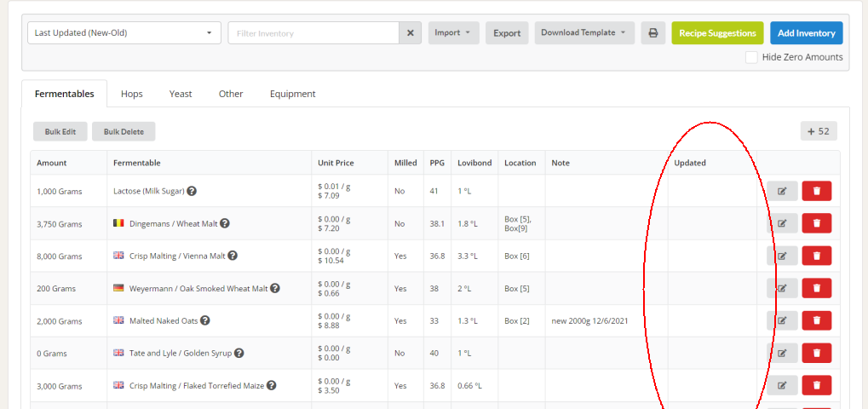
Task: Open help icon next to Malted Naked Oats
Action: pyautogui.click(x=204, y=320)
